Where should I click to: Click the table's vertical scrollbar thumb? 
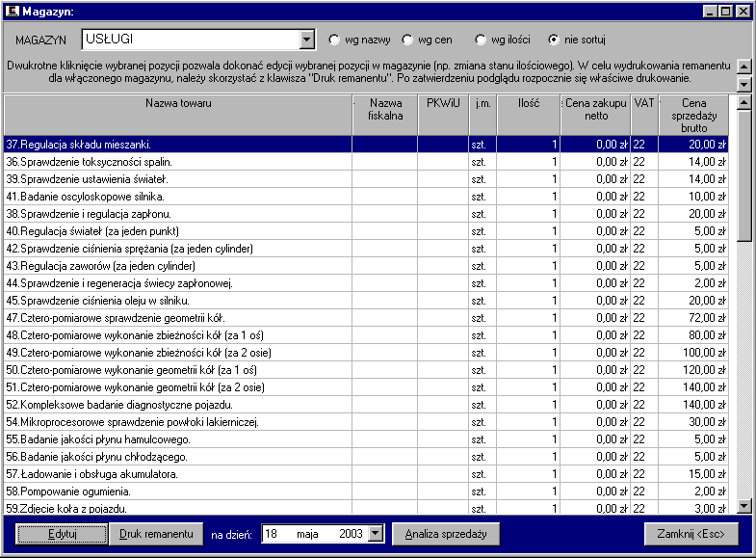(x=743, y=173)
